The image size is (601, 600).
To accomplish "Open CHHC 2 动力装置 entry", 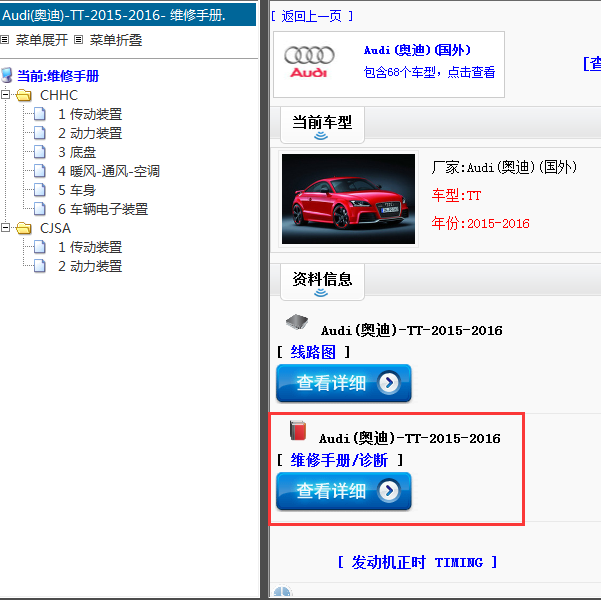I will (x=90, y=133).
